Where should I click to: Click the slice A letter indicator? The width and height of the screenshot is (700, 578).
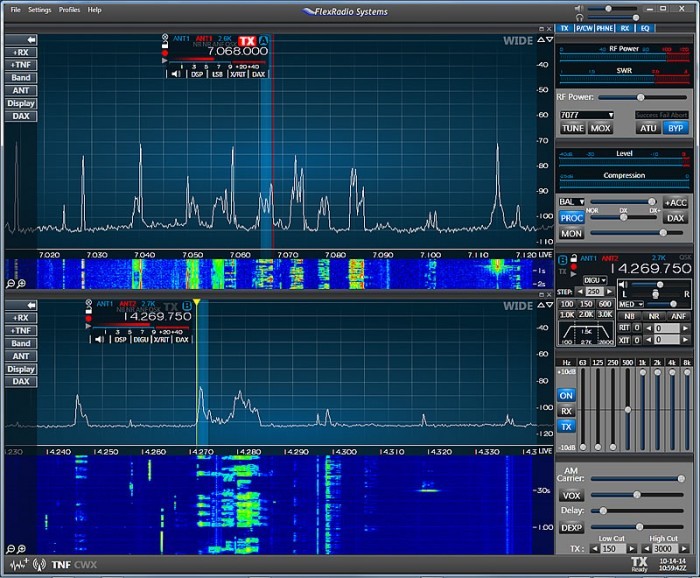[264, 41]
